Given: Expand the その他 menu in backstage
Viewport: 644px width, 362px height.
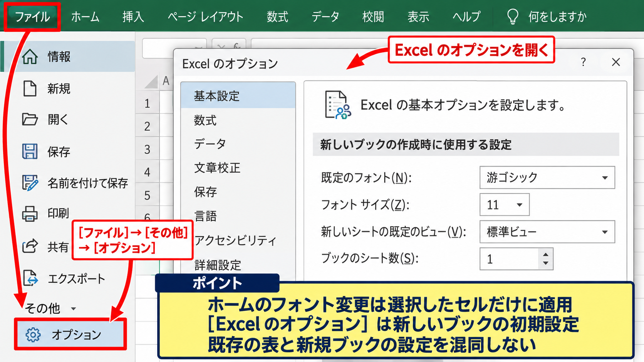Looking at the screenshot, I should pos(50,308).
